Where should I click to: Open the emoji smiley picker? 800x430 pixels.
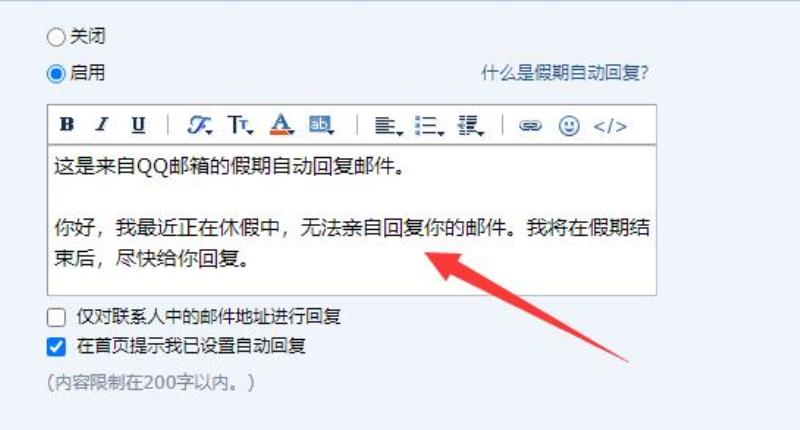tap(569, 125)
